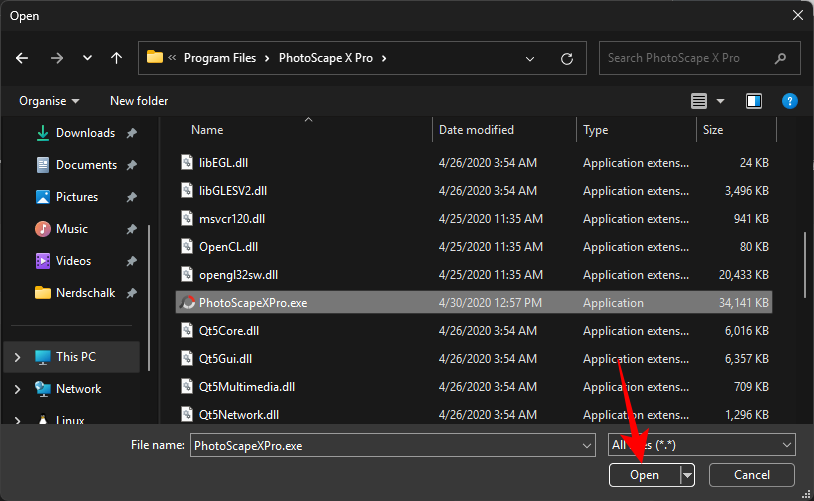Click the Program Files breadcrumb
The image size is (814, 501).
(220, 58)
